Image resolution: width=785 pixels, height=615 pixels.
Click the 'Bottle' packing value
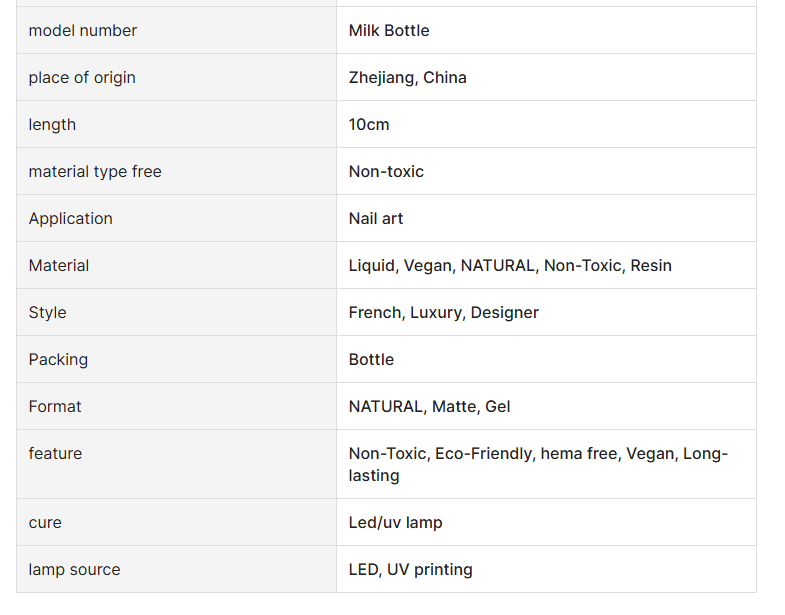371,360
